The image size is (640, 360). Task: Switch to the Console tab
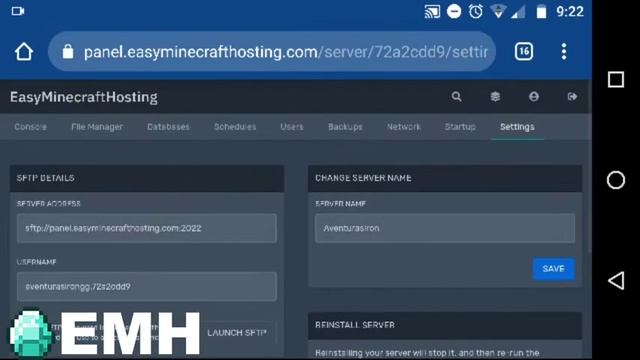(x=30, y=127)
